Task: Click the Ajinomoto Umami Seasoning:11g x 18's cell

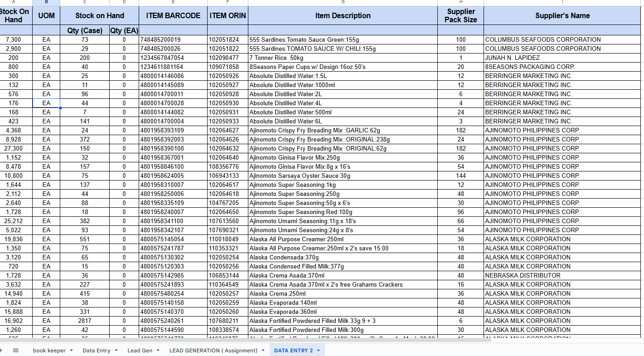Action: click(x=343, y=221)
